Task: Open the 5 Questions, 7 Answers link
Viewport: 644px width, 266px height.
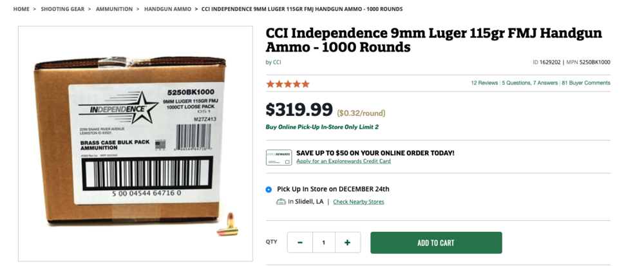Action: tap(530, 83)
